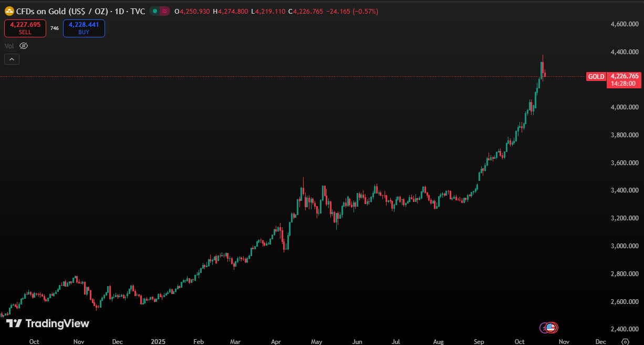Click the Nov label at the right of time axis

click(564, 341)
